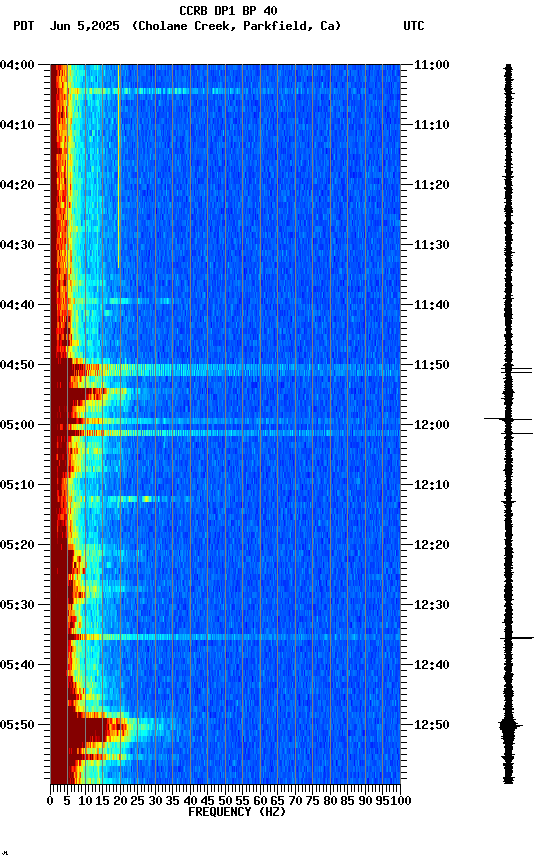
Task: Click the 04:40 PDT time label
Action: [x=17, y=305]
